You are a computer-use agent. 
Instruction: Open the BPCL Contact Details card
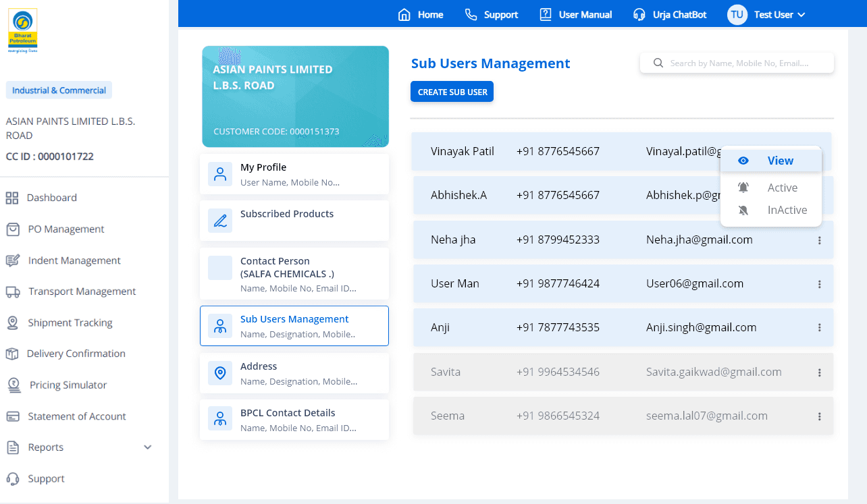tap(294, 420)
